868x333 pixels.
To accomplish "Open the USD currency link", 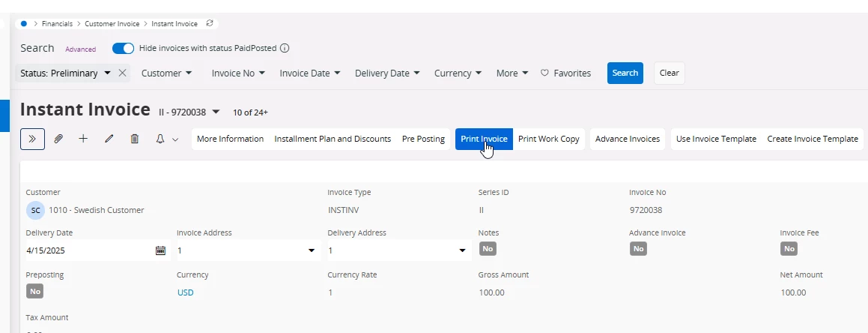I will [185, 292].
